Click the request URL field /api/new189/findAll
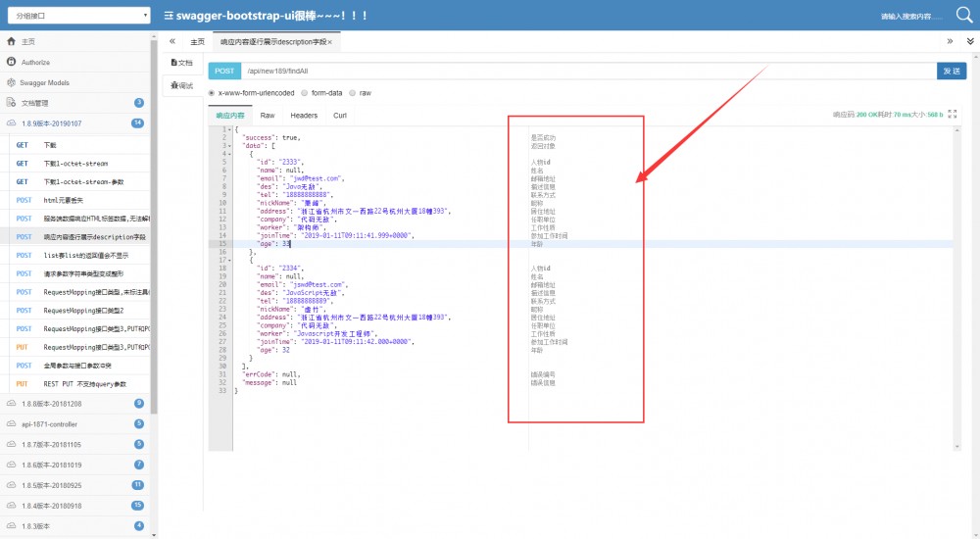This screenshot has height=539, width=980. [589, 71]
